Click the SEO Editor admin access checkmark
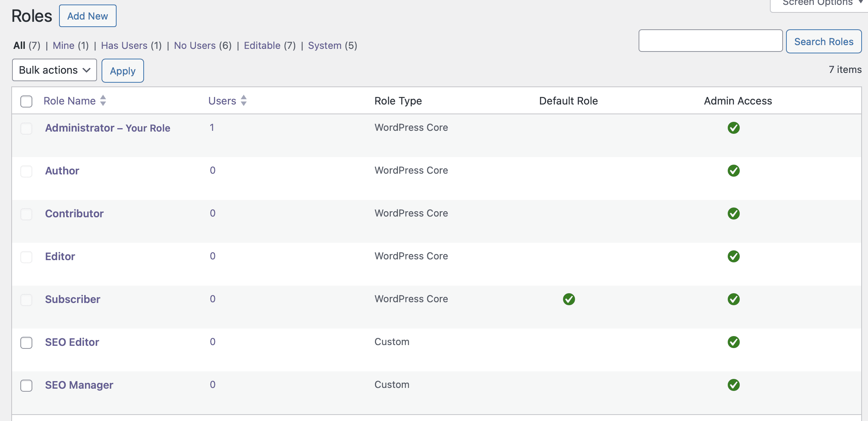Screen dimensions: 868x421 tap(733, 342)
